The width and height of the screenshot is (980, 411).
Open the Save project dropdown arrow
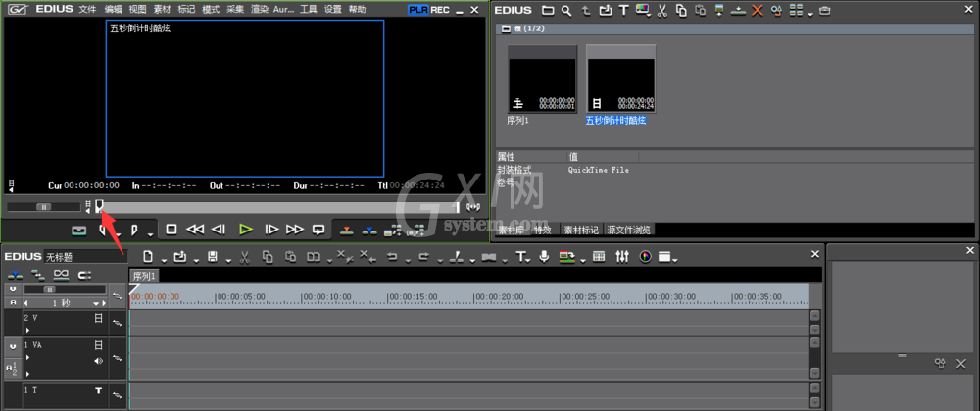click(228, 260)
